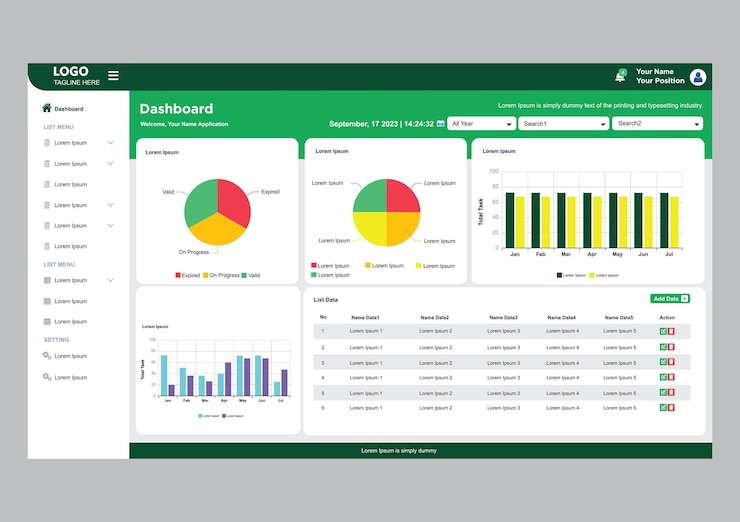Screen dimensions: 740x522
Task: Click the On Progress pie label
Action: point(193,252)
